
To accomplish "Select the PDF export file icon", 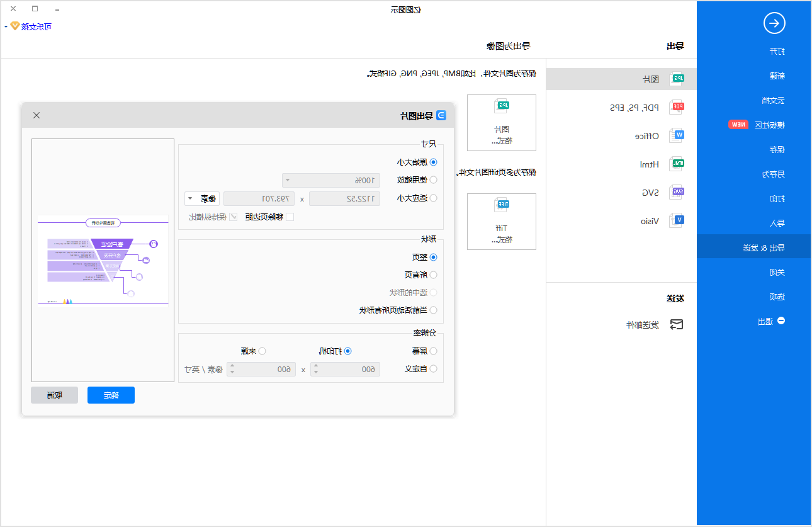I will pos(676,107).
